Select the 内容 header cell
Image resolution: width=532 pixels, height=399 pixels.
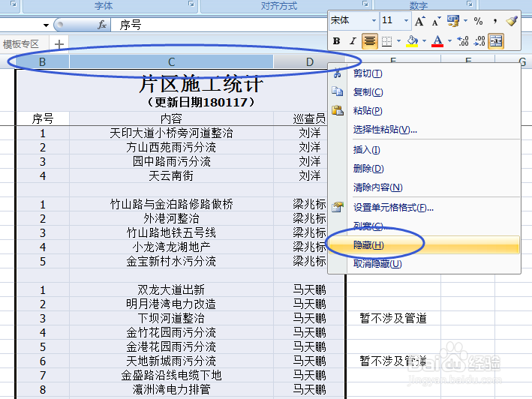(x=171, y=118)
